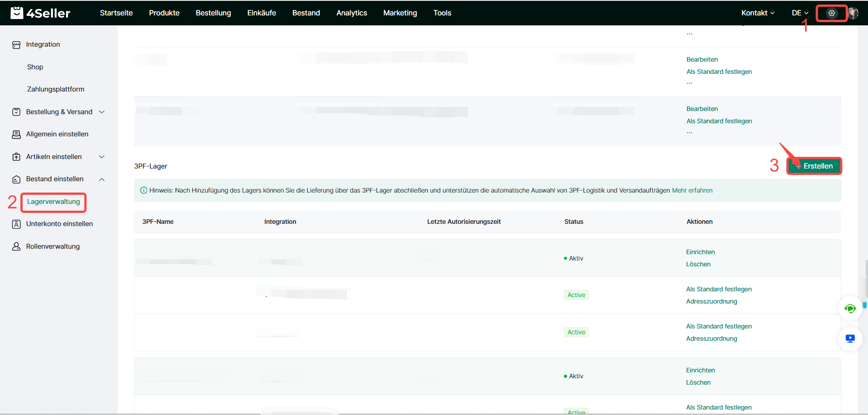The width and height of the screenshot is (868, 415).
Task: Collapse the Bestand einstellen section
Action: click(102, 179)
